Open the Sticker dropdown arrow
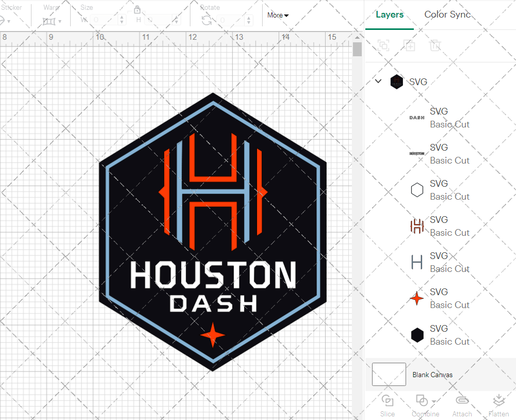Image resolution: width=516 pixels, height=420 pixels. click(9, 22)
